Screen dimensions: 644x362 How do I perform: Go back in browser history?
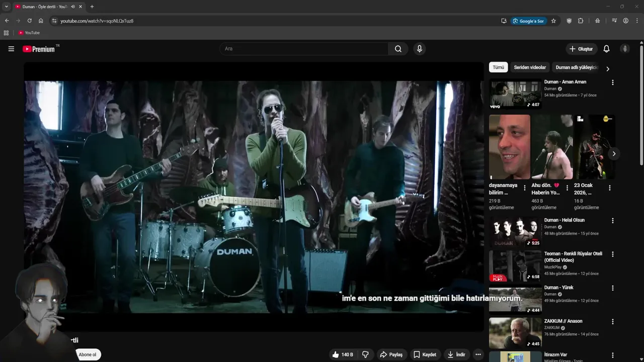7,21
